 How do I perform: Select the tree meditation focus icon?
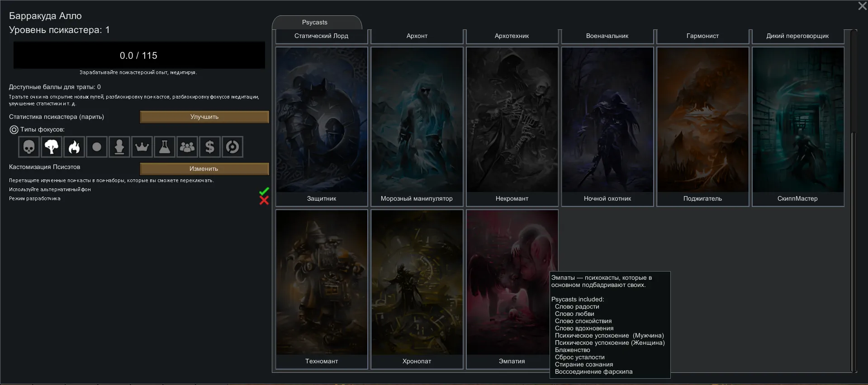[52, 147]
